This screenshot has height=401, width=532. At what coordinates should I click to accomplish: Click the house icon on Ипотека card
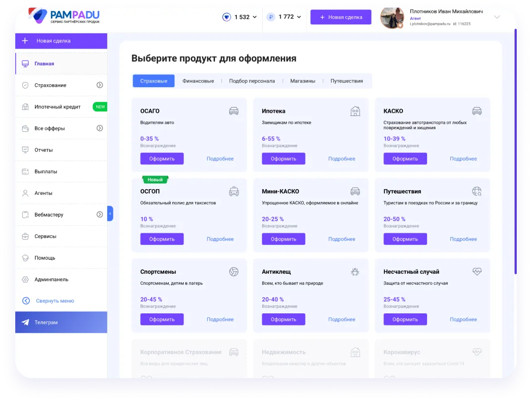[x=355, y=111]
